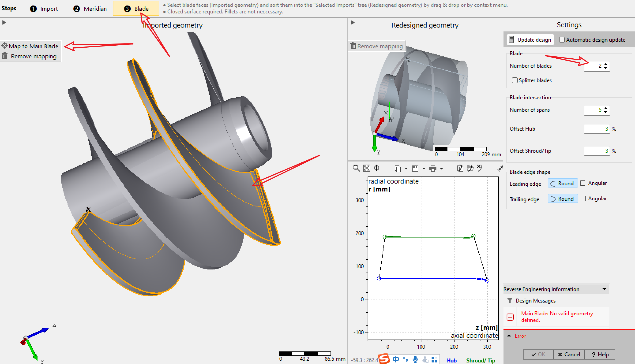Toggle the Splitter blades checkbox
Screen dimensions: 635x364
point(514,80)
